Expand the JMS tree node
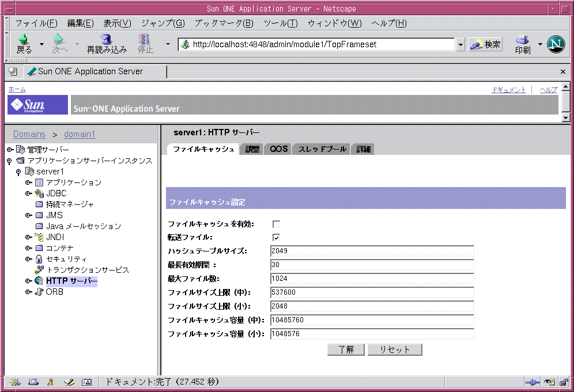 coord(29,215)
